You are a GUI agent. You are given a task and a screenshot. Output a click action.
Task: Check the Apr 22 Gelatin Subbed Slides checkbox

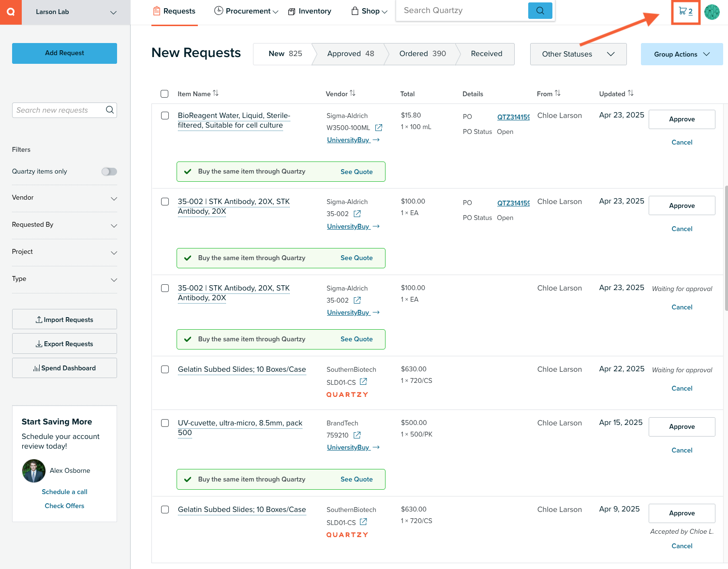click(x=165, y=369)
